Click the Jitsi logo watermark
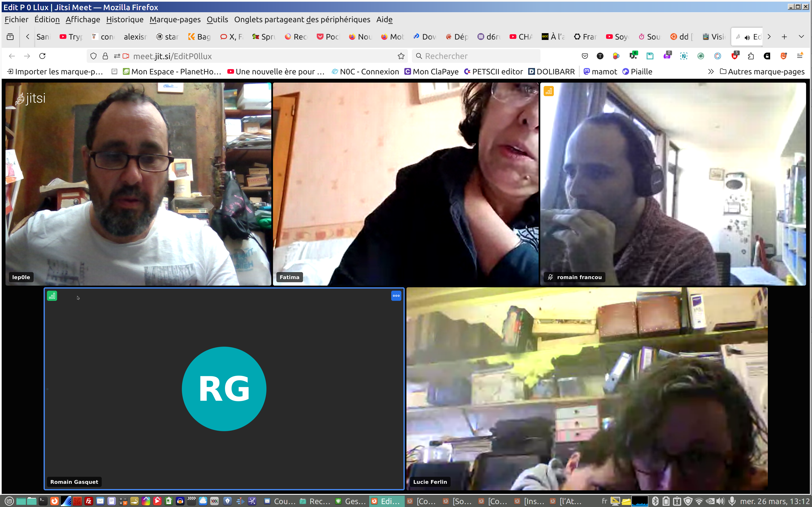812x507 pixels. (x=30, y=99)
